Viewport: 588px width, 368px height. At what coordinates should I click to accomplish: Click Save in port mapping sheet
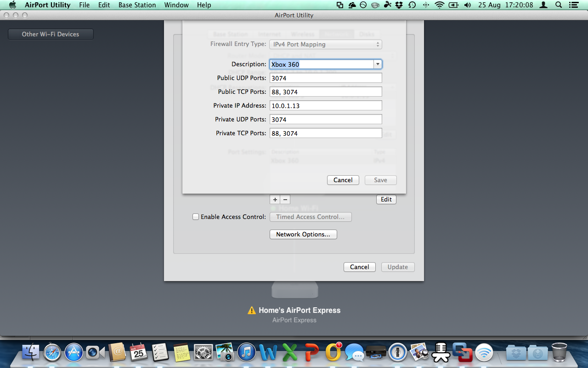[380, 180]
